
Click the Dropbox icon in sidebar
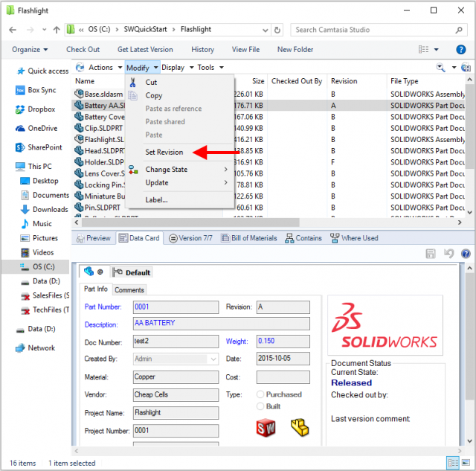(20, 109)
